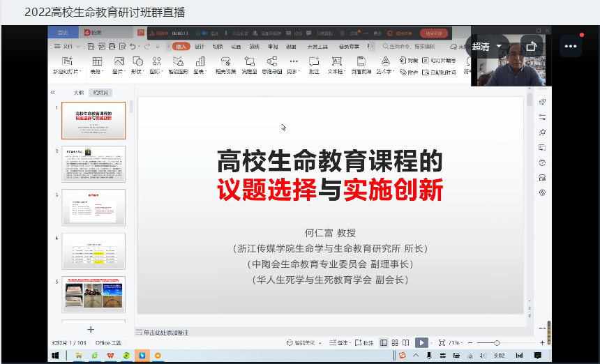The width and height of the screenshot is (600, 364).
Task: Expand the 文件 (File) menu
Action: point(66,46)
